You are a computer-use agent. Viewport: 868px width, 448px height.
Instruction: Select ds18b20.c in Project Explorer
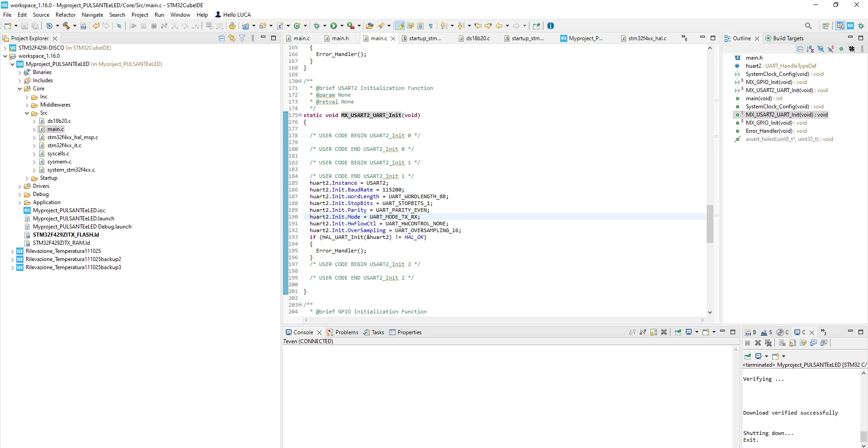click(x=59, y=121)
